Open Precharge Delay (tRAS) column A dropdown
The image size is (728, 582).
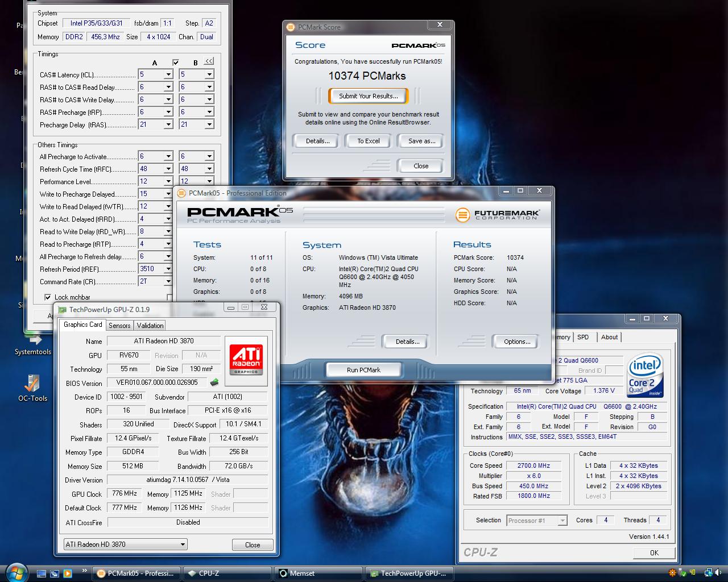168,124
